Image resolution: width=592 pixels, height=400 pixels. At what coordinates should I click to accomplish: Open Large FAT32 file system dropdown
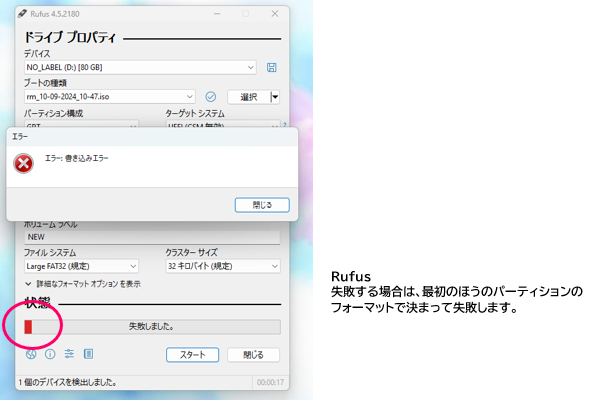pyautogui.click(x=81, y=266)
